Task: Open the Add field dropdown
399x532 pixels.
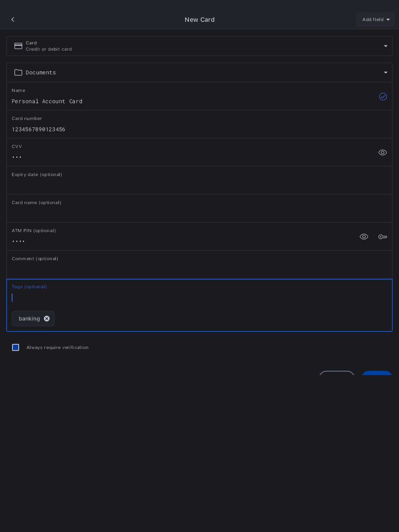Action: click(x=376, y=19)
